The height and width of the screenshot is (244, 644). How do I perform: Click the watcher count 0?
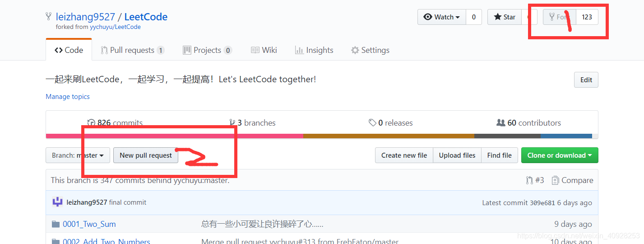(474, 17)
